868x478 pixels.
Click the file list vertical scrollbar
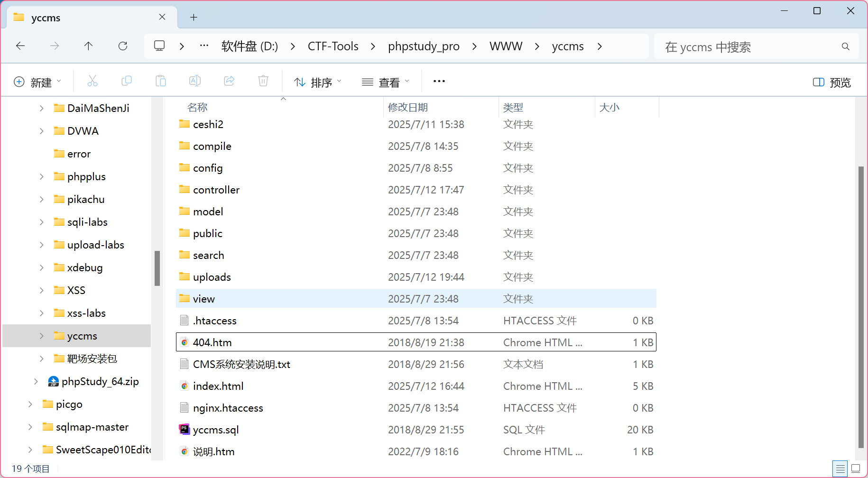861,307
